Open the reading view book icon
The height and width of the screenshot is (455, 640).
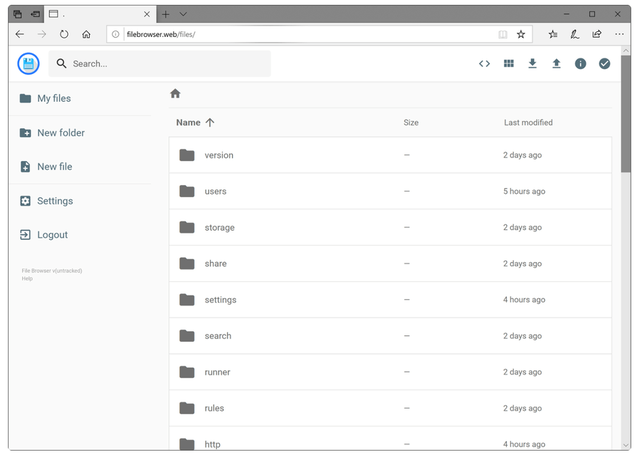click(x=503, y=34)
